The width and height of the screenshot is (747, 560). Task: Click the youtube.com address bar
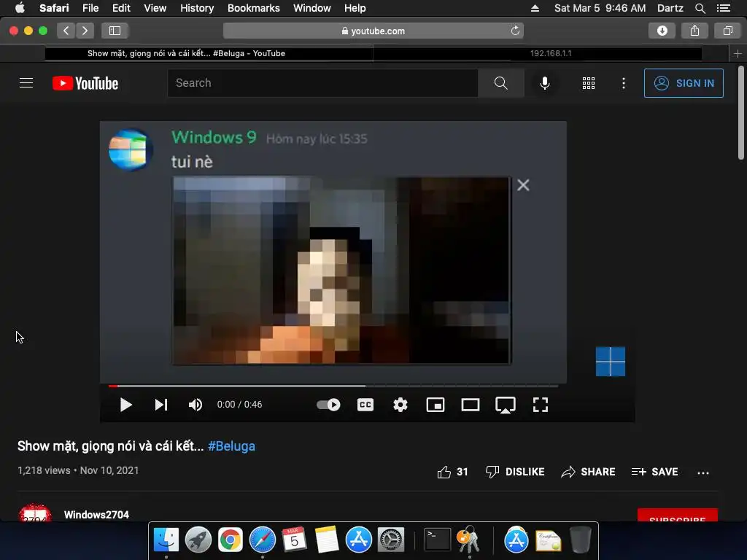coord(373,31)
